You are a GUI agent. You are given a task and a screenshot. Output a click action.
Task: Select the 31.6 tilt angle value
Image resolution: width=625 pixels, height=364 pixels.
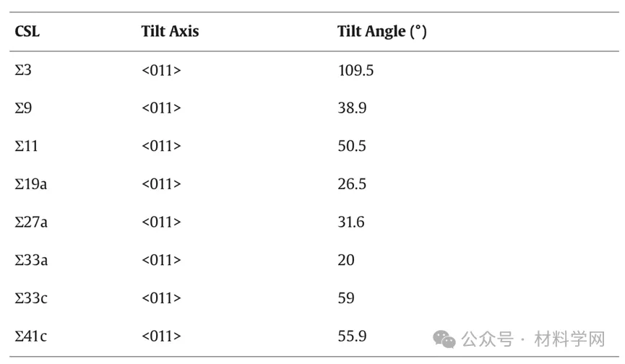coord(350,222)
